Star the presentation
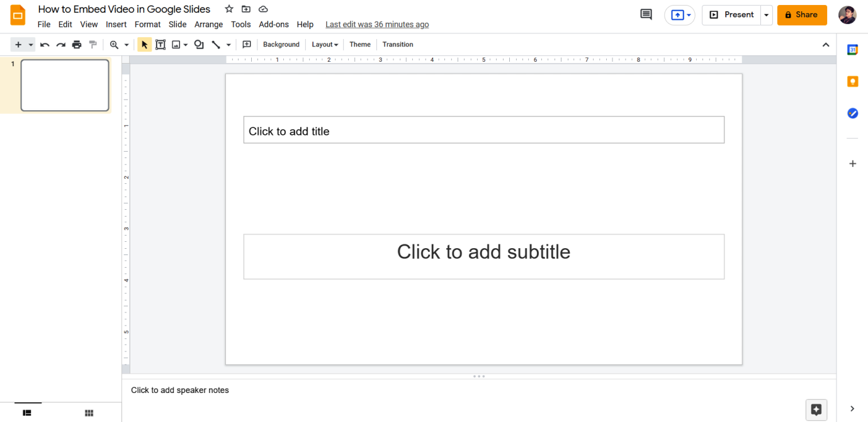The width and height of the screenshot is (868, 422). (229, 9)
